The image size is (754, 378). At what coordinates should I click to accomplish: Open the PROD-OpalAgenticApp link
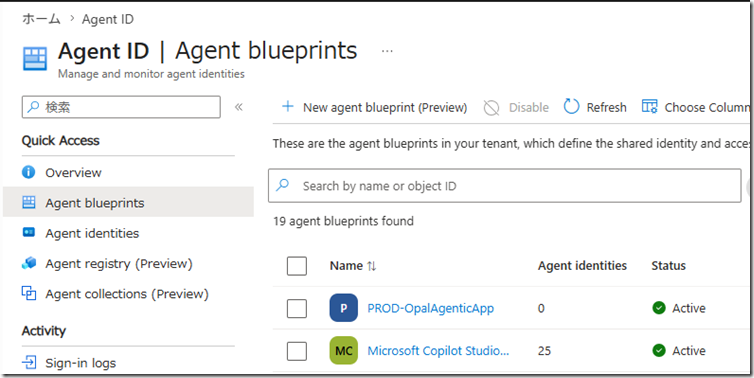click(x=430, y=308)
